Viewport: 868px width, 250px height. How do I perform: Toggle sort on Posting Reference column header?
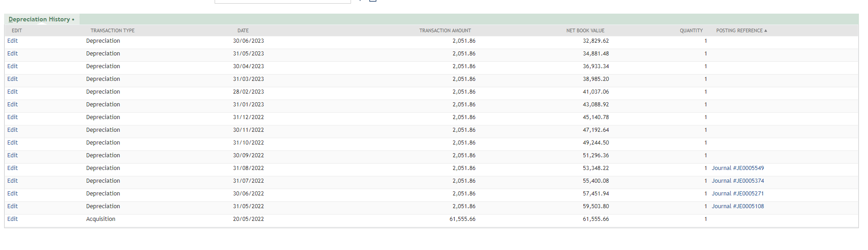[x=742, y=30]
